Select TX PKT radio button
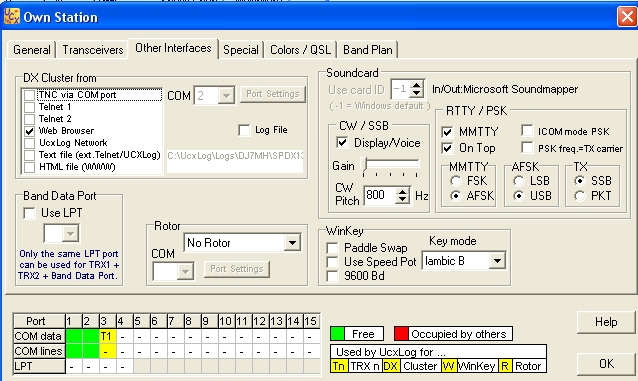The height and width of the screenshot is (381, 638). coord(580,196)
